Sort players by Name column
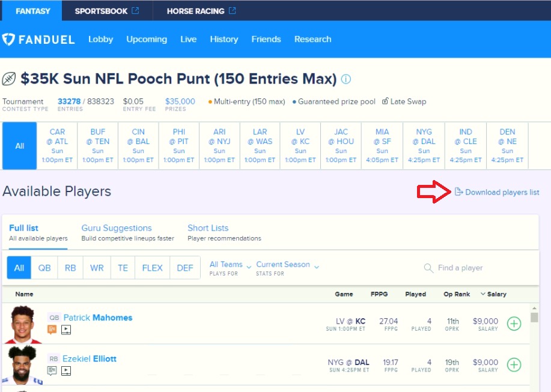This screenshot has width=551, height=392. point(24,294)
